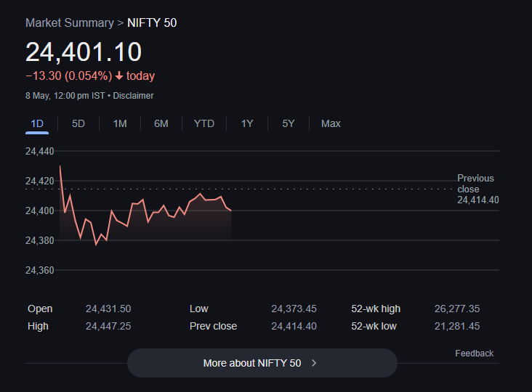Open the Disclaimer link

[133, 96]
